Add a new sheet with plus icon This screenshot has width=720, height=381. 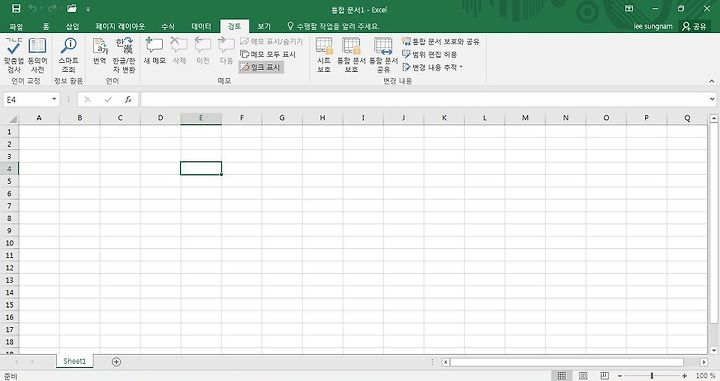click(116, 362)
